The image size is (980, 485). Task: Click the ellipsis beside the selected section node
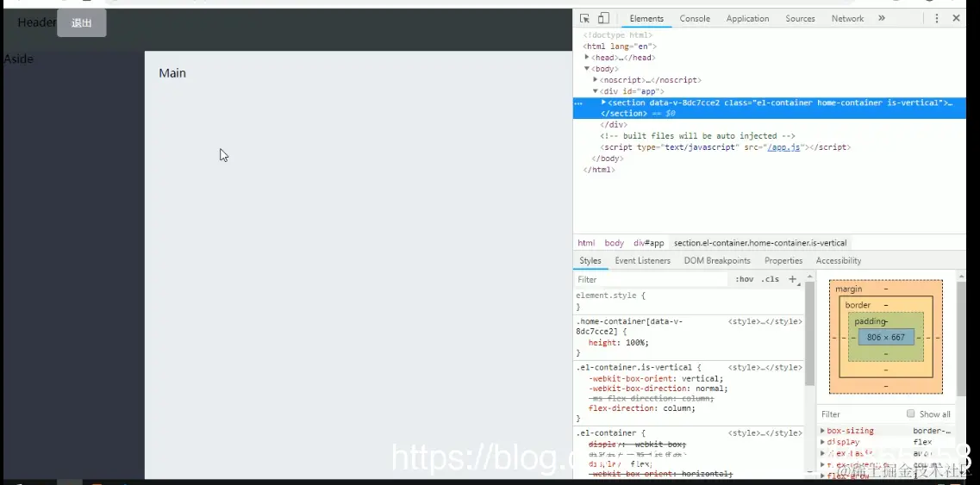point(578,103)
